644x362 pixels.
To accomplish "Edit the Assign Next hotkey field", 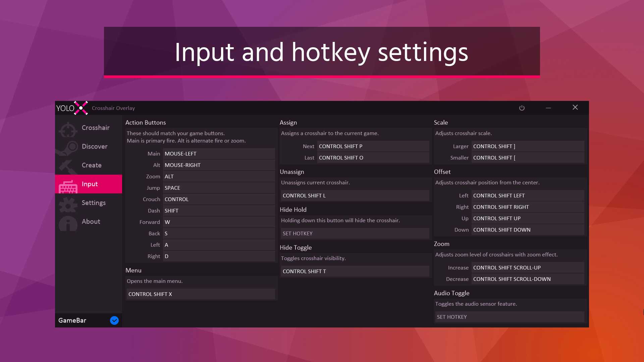I will (x=373, y=146).
